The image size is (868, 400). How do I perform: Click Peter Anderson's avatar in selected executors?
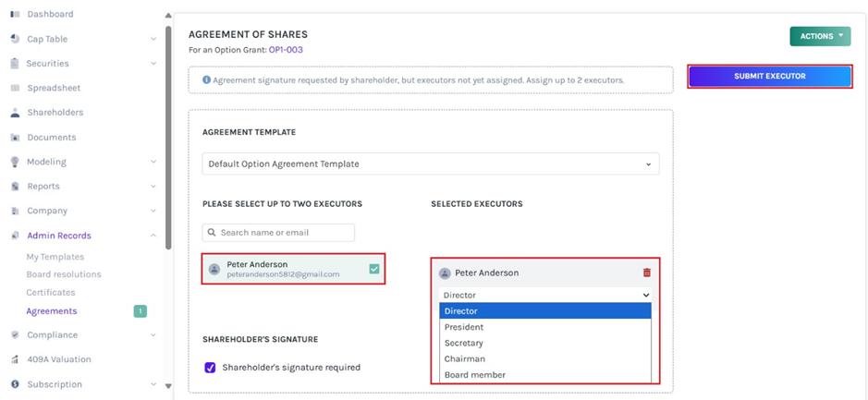(445, 273)
